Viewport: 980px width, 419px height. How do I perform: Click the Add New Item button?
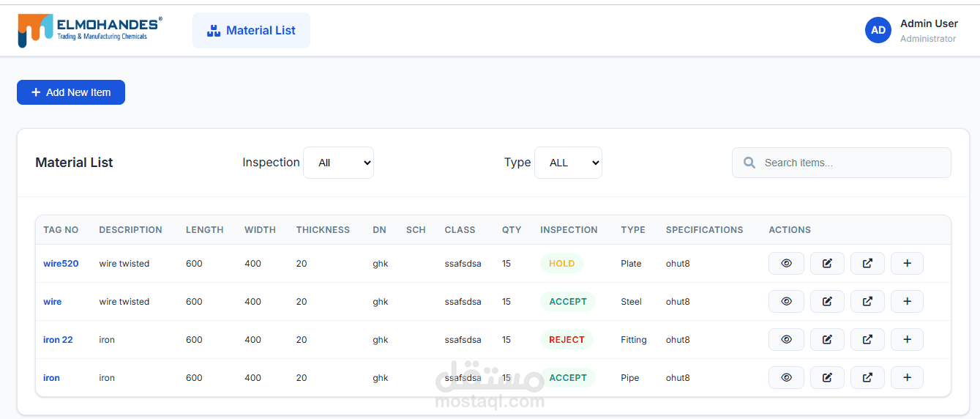tap(71, 92)
